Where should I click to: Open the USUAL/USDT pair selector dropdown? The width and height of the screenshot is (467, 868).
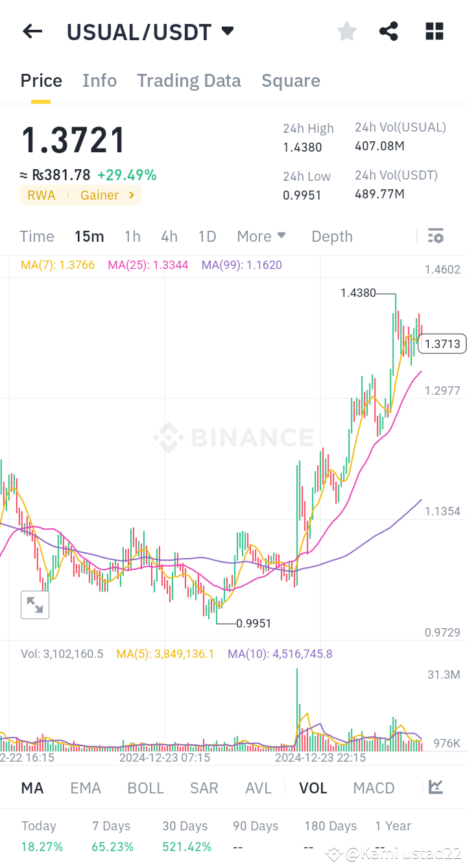[x=150, y=31]
